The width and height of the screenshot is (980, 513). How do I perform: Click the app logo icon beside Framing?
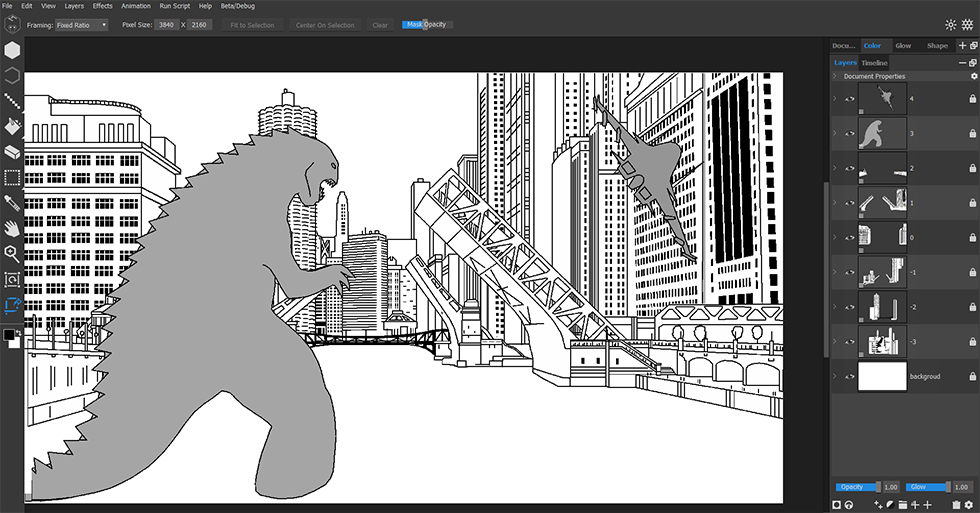coord(12,24)
